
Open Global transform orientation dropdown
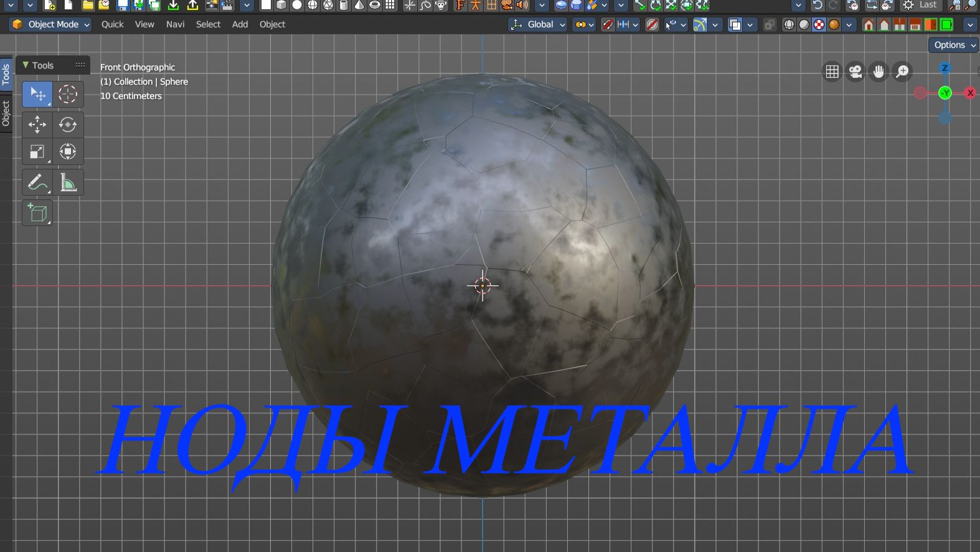537,24
